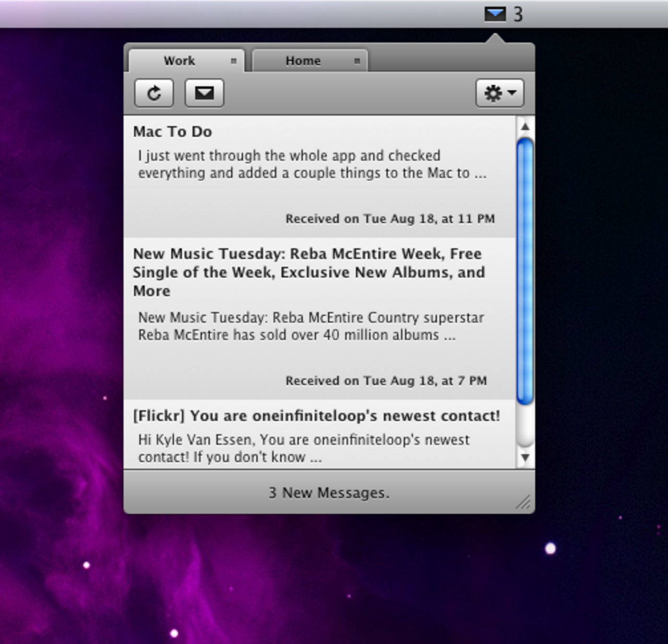Click the blue scrollbar thumb
The height and width of the screenshot is (644, 668).
pos(525,271)
